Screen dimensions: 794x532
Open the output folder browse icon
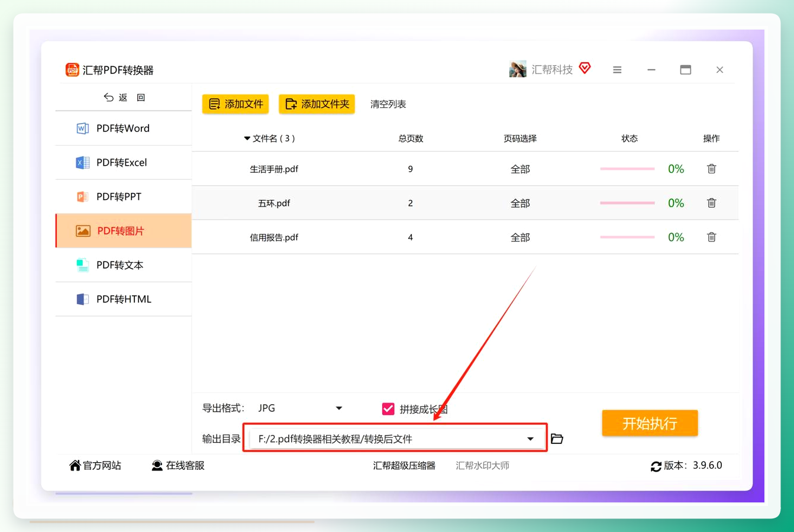pyautogui.click(x=557, y=439)
